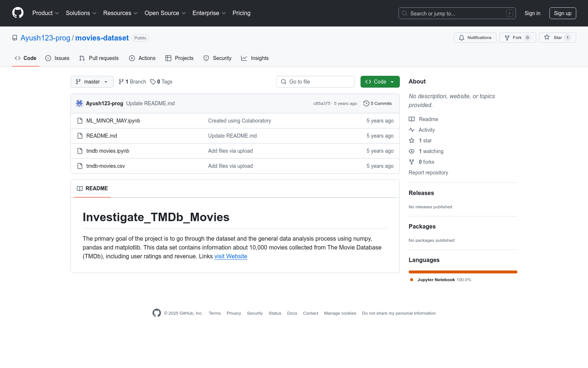588x368 pixels.
Task: Open the Pricing page
Action: click(241, 13)
